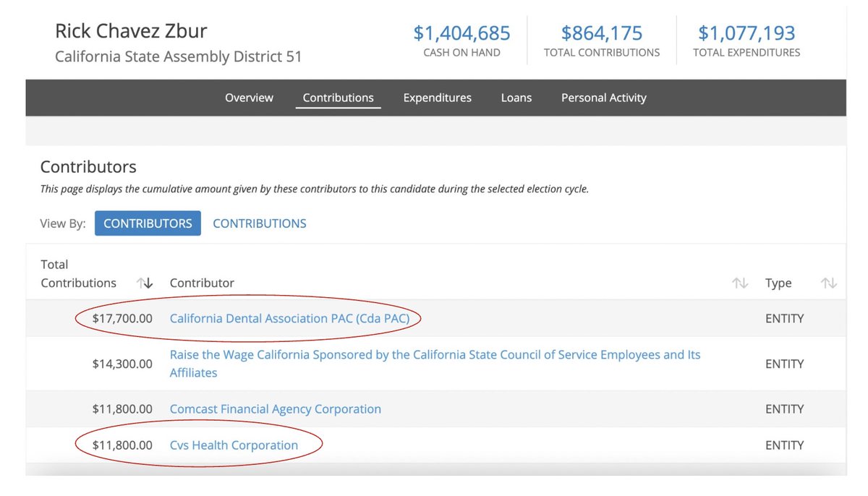The width and height of the screenshot is (868, 496).
Task: Open Comcast Financial Agency Corporation link
Action: [275, 409]
